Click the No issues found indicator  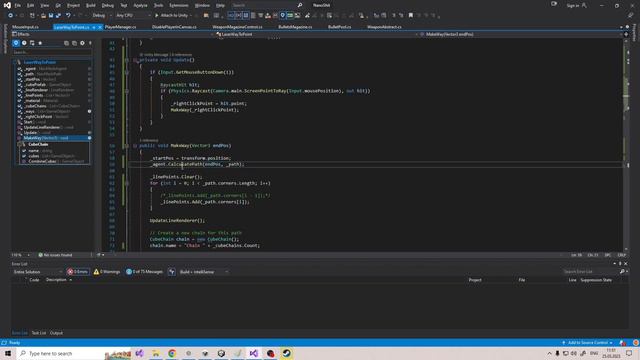point(55,255)
